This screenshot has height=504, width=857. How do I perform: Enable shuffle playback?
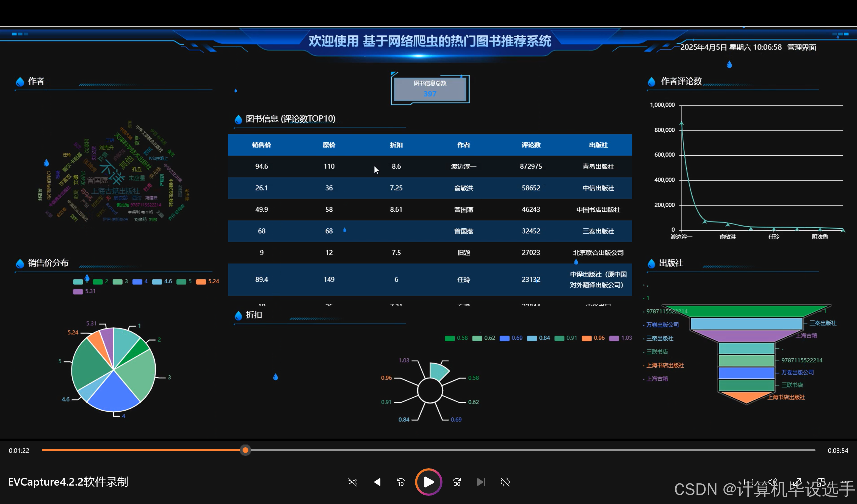pos(352,482)
